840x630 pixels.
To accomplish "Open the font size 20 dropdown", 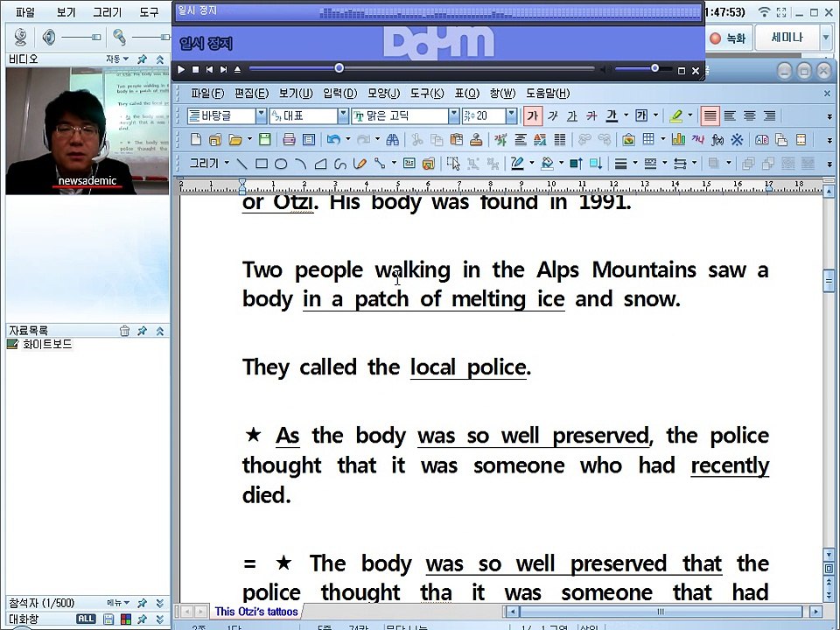I will (x=511, y=115).
